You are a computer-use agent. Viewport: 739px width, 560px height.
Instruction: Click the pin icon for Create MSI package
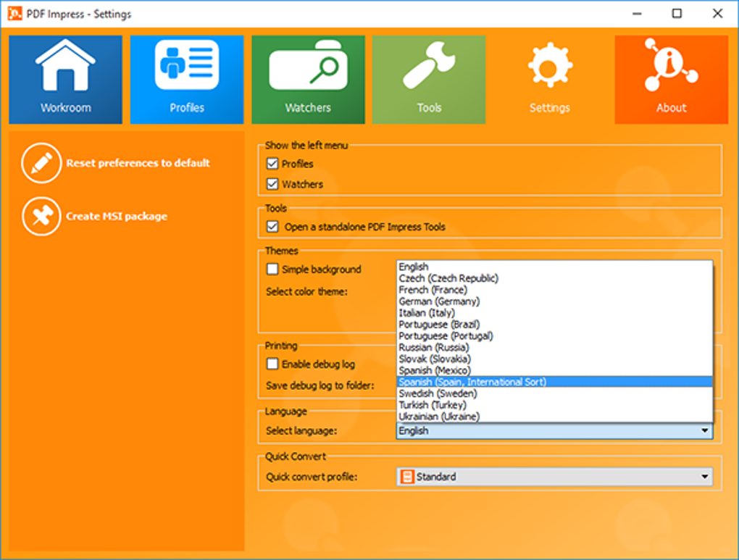click(x=41, y=217)
